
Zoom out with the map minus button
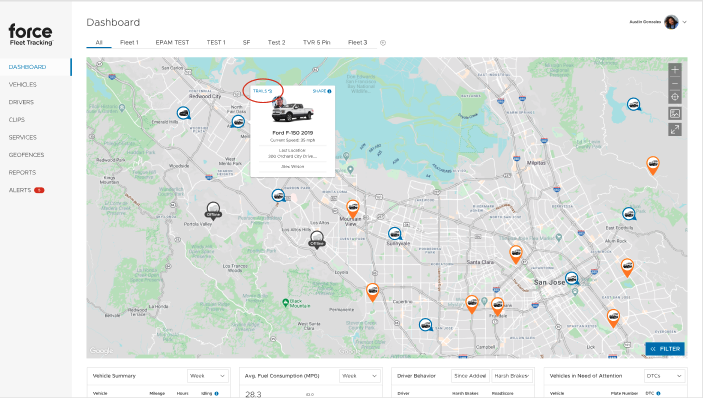pos(675,83)
